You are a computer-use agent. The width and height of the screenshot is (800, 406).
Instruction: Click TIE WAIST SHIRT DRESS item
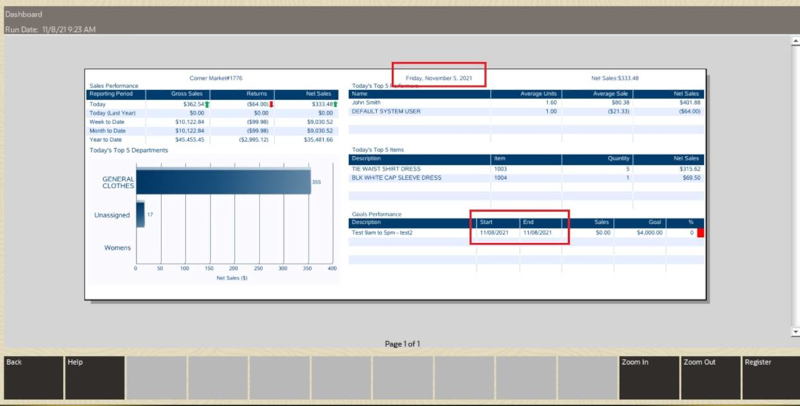[x=386, y=169]
